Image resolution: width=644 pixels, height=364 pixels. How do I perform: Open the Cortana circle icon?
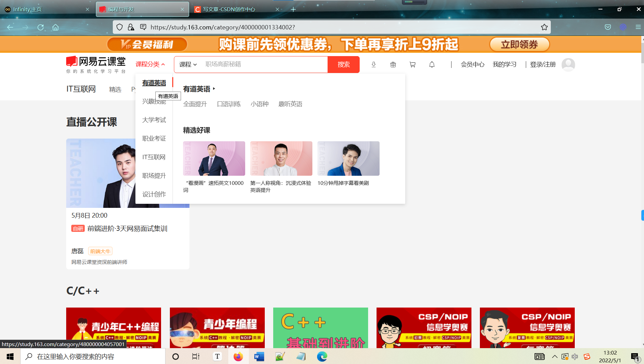coord(175,357)
